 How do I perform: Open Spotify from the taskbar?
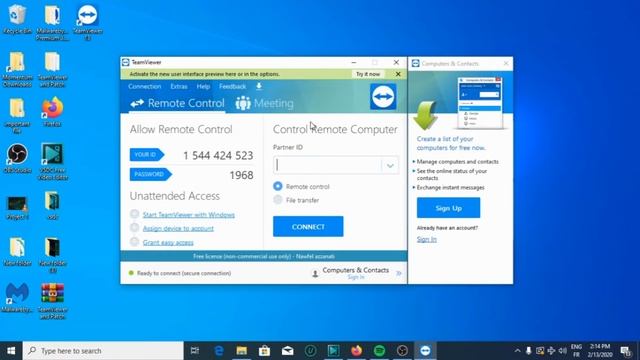click(x=379, y=351)
